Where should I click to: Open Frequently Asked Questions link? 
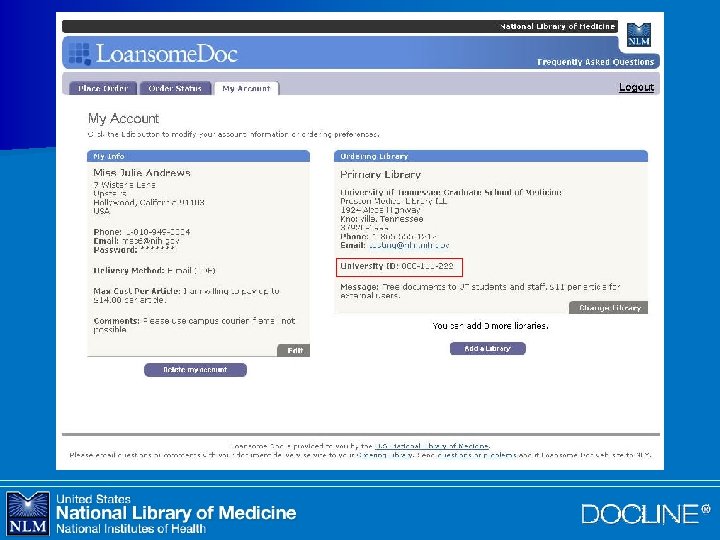(596, 62)
